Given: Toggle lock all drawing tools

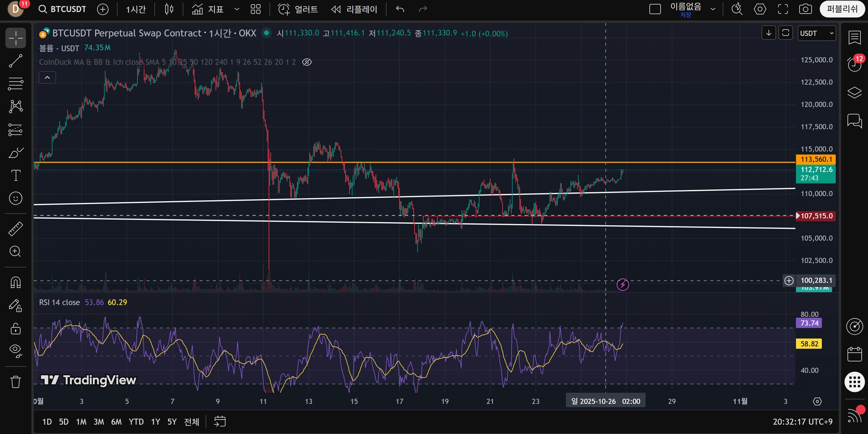Looking at the screenshot, I should [16, 328].
